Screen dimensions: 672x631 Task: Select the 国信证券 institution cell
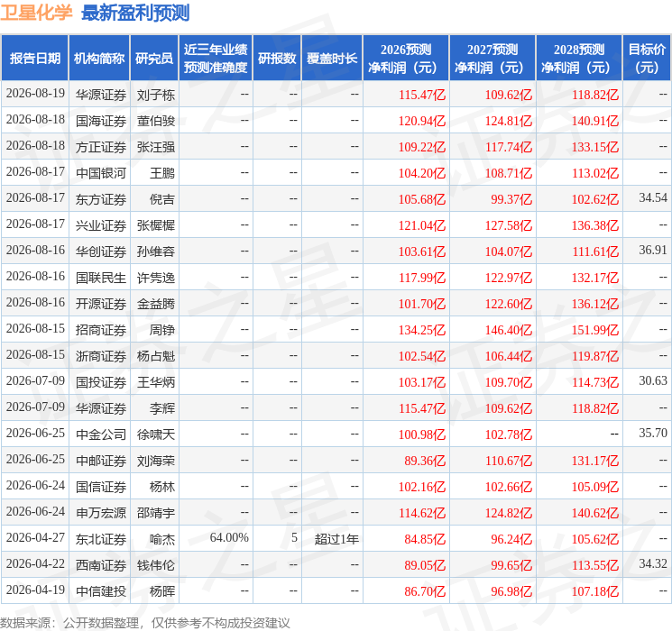(101, 487)
